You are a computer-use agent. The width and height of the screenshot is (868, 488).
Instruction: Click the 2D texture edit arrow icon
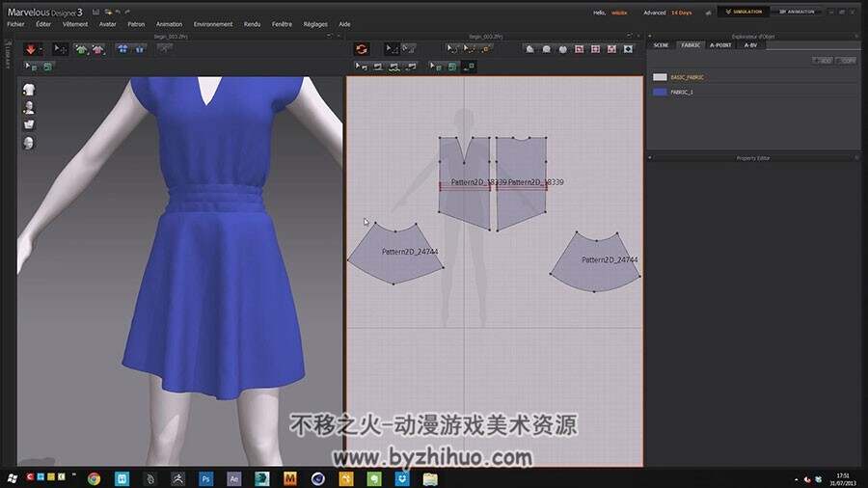click(x=436, y=67)
